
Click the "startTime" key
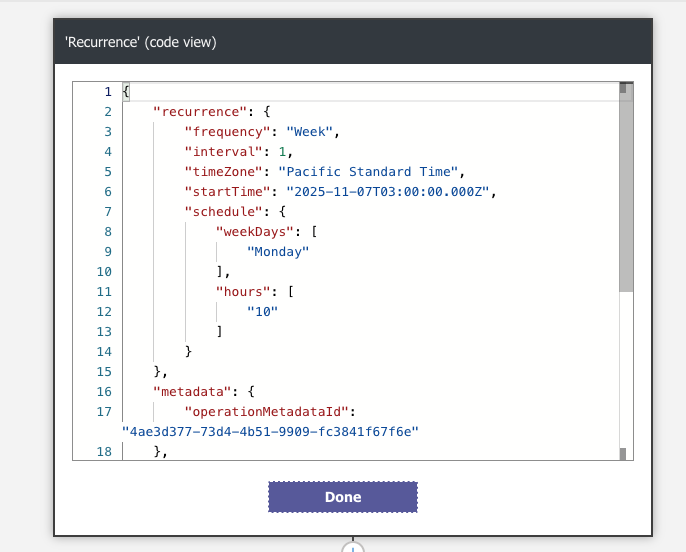pyautogui.click(x=227, y=192)
